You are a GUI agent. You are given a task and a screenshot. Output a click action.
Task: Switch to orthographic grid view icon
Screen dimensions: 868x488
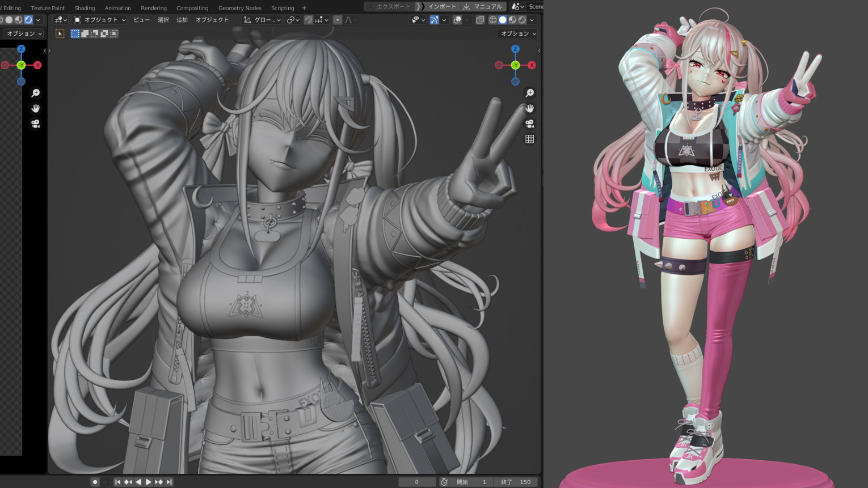pyautogui.click(x=529, y=139)
